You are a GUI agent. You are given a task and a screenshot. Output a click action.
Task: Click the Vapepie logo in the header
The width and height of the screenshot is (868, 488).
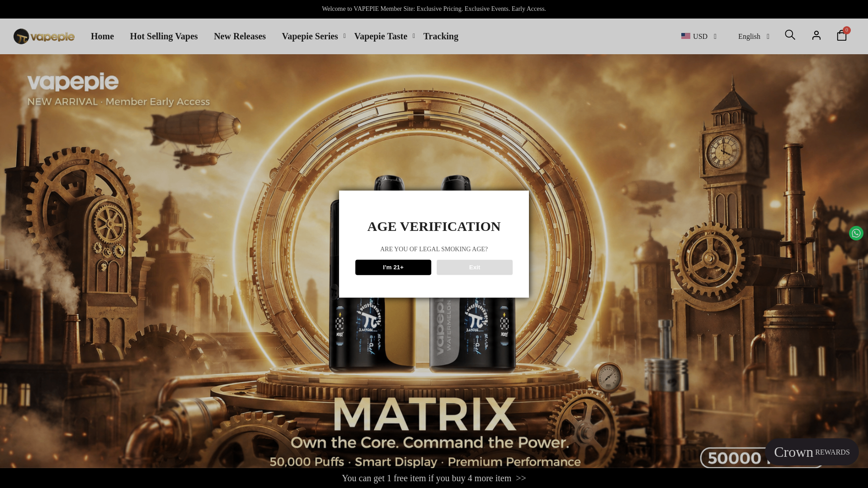tap(44, 36)
